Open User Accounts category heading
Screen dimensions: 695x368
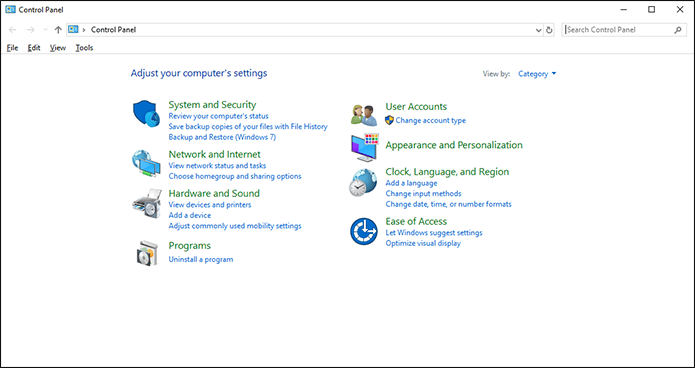click(x=416, y=106)
